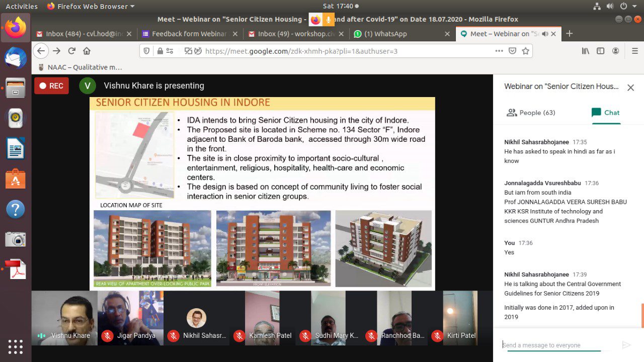Screen dimensions: 644x362
Task: Open new tab with plus button
Action: (570, 34)
